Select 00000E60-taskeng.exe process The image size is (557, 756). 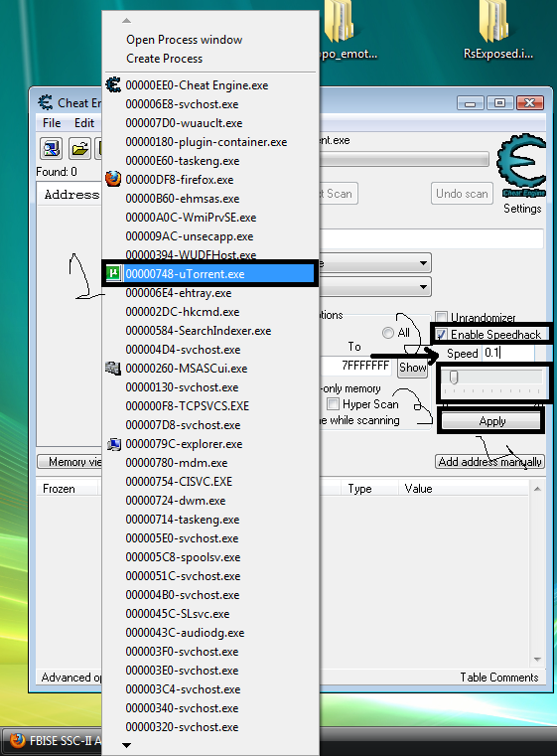(209, 161)
